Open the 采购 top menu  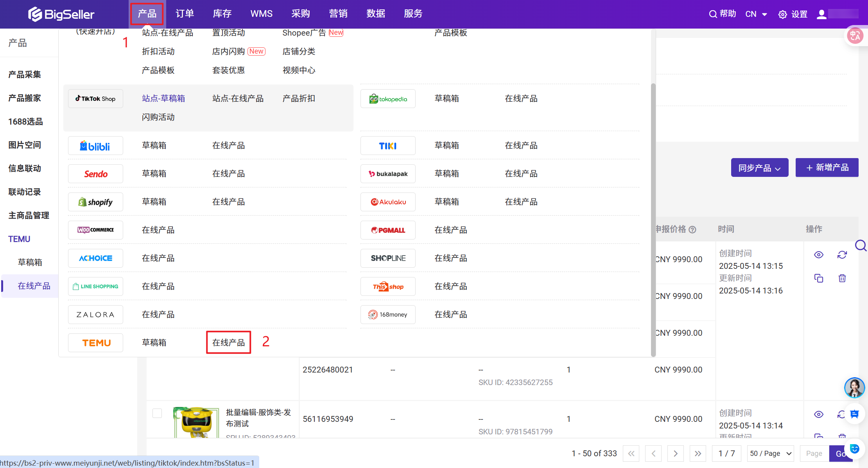coord(300,14)
